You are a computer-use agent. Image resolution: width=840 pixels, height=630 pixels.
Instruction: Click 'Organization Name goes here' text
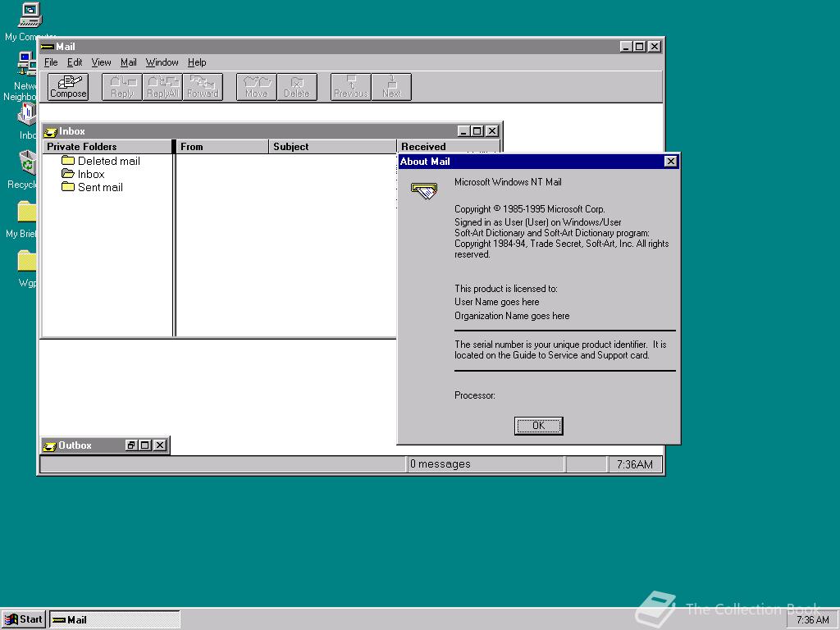click(x=512, y=316)
